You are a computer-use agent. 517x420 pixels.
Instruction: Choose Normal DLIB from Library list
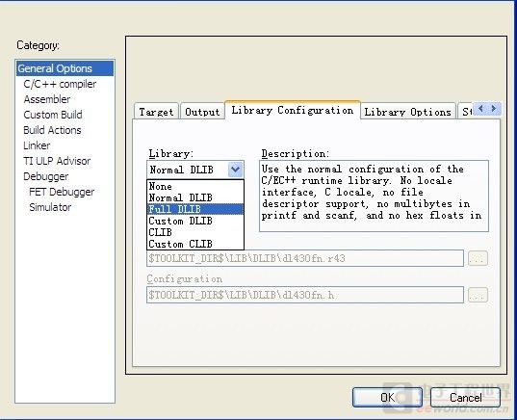tap(195, 197)
